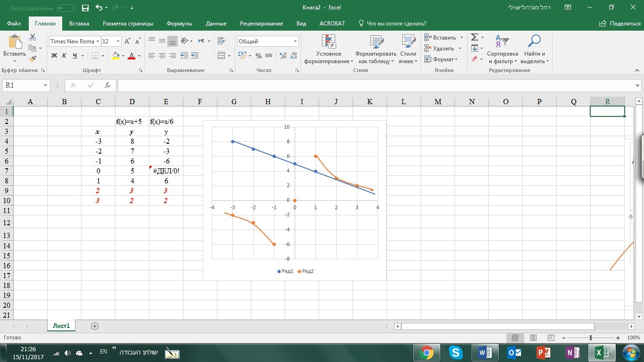644x362 pixels.
Task: Select the Лист1 sheet tab
Action: click(61, 326)
